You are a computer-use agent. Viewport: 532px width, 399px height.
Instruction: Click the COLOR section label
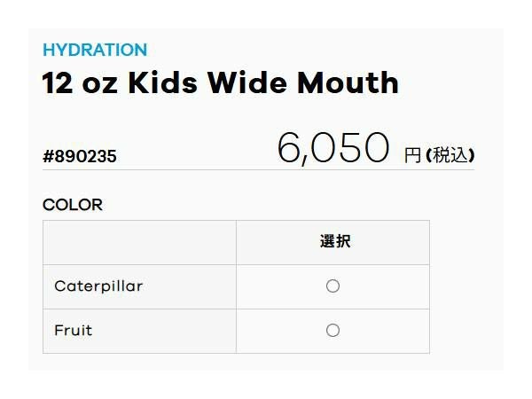[x=73, y=205]
